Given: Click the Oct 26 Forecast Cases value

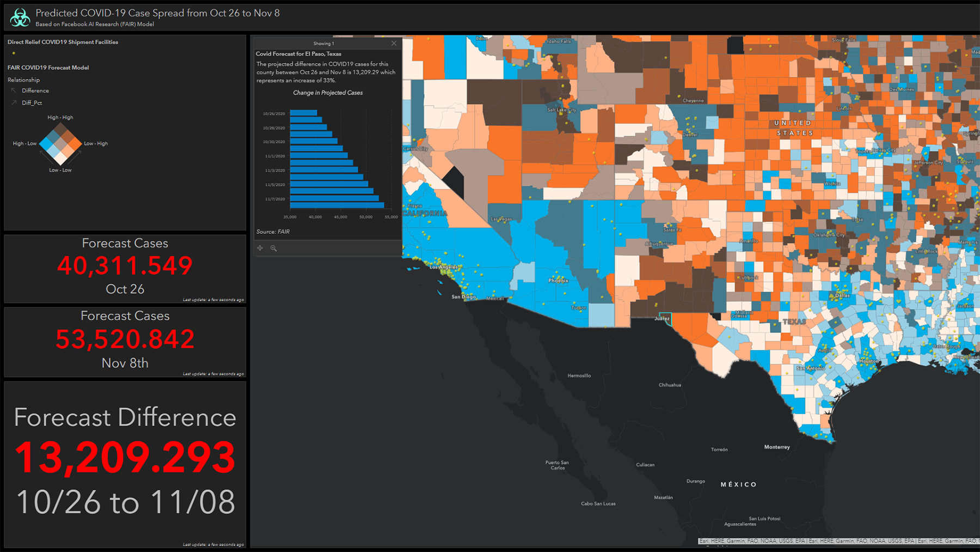Looking at the screenshot, I should pyautogui.click(x=125, y=266).
